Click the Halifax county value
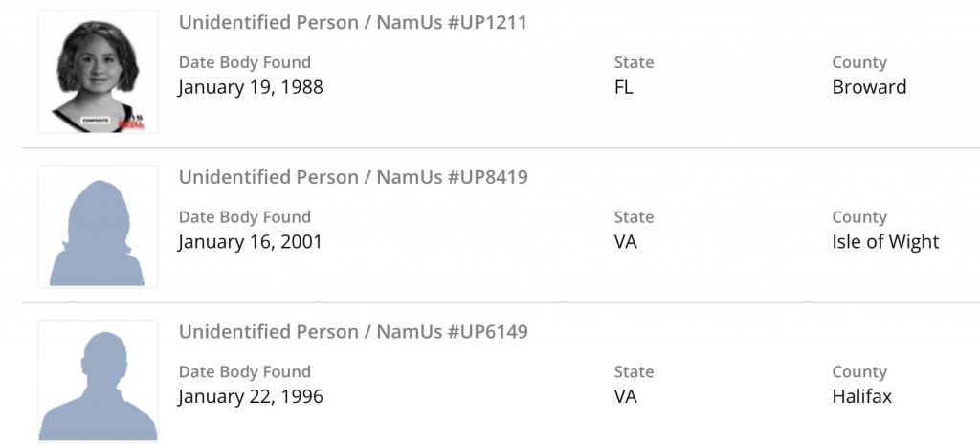Screen dimensions: 980x446 point(862,396)
